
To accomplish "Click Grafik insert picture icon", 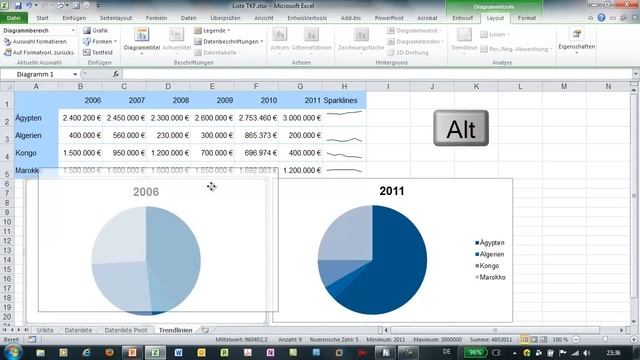I will pos(96,31).
